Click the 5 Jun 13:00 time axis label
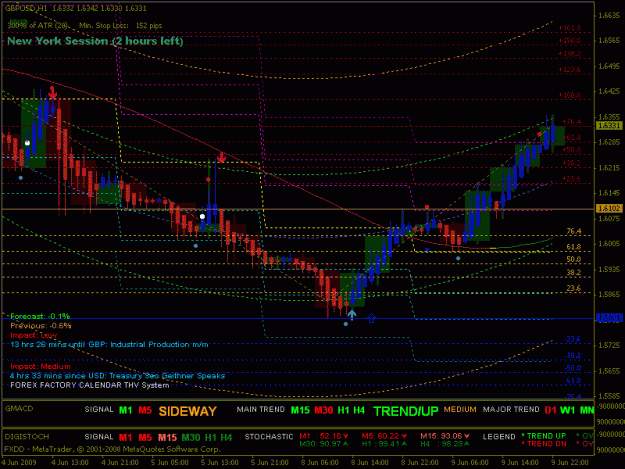Image resolution: width=625 pixels, height=469 pixels. (x=220, y=462)
